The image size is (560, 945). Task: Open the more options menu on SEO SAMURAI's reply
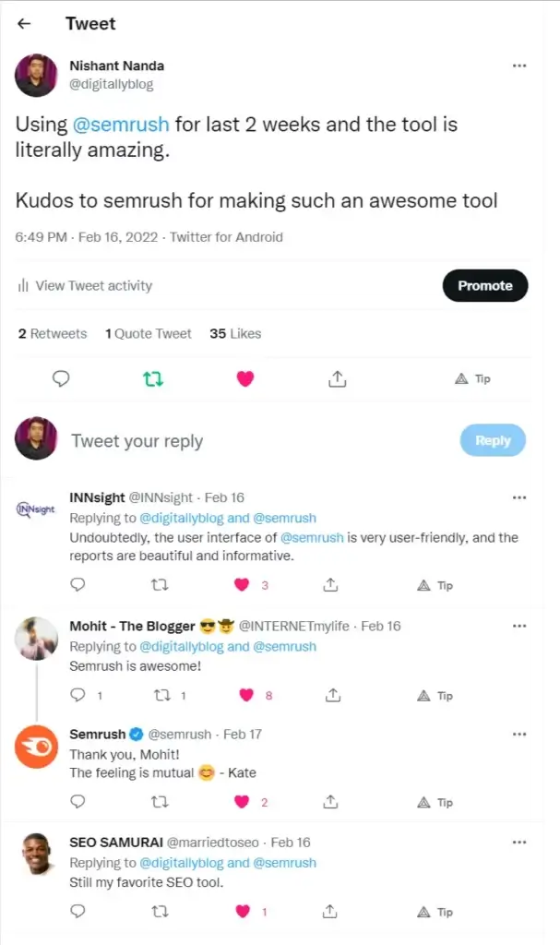pos(519,842)
